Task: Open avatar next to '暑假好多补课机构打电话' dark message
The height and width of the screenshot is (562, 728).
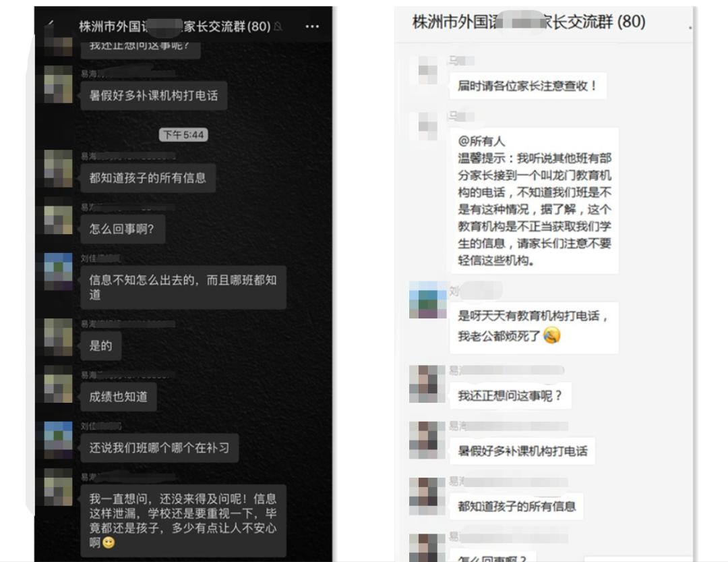Action: (58, 84)
